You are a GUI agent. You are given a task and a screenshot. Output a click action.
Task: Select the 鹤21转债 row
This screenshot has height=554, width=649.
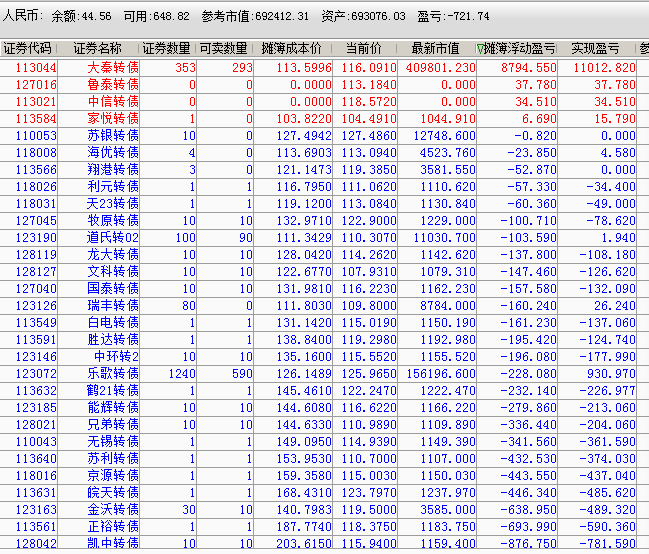[324, 390]
